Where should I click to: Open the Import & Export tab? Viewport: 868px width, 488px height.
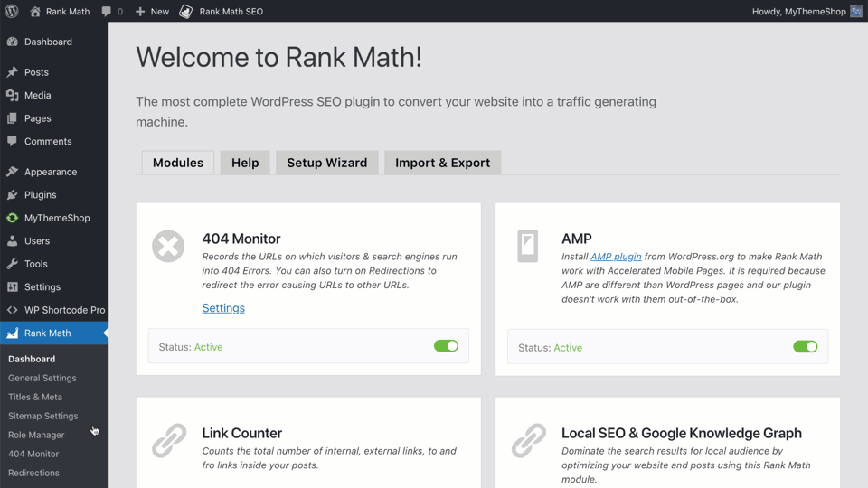[442, 163]
